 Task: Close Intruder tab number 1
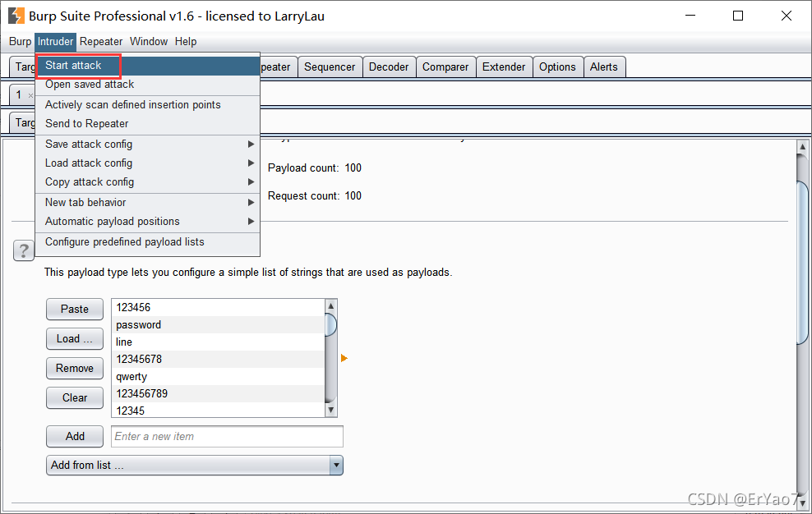[30, 95]
